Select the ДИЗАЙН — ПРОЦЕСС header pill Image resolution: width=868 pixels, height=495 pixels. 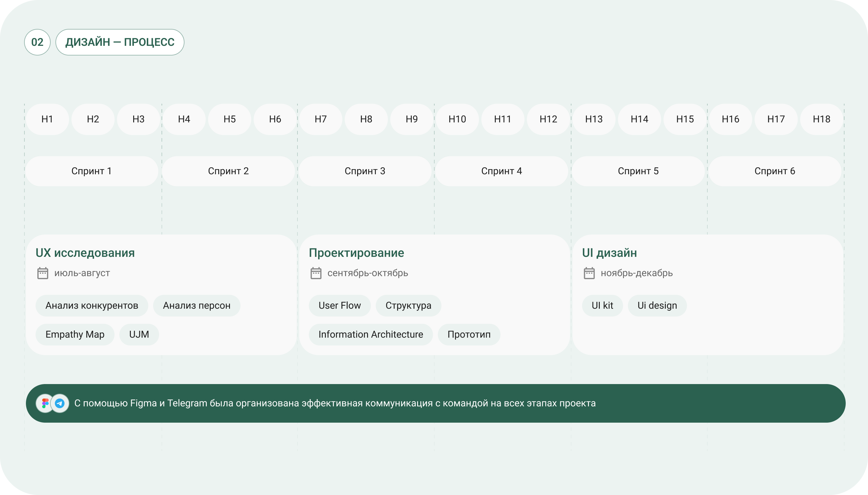(x=120, y=42)
